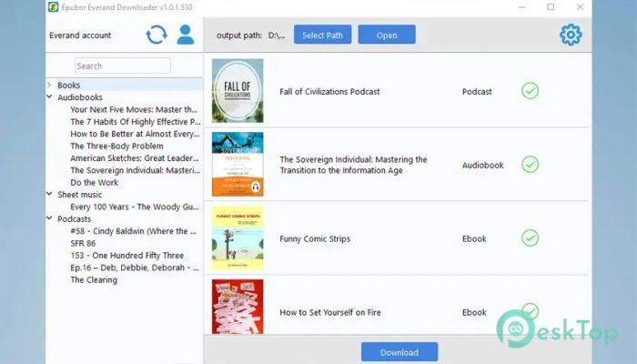
Task: Click the Funny Comic Strips cover thumbnail
Action: pyautogui.click(x=238, y=238)
